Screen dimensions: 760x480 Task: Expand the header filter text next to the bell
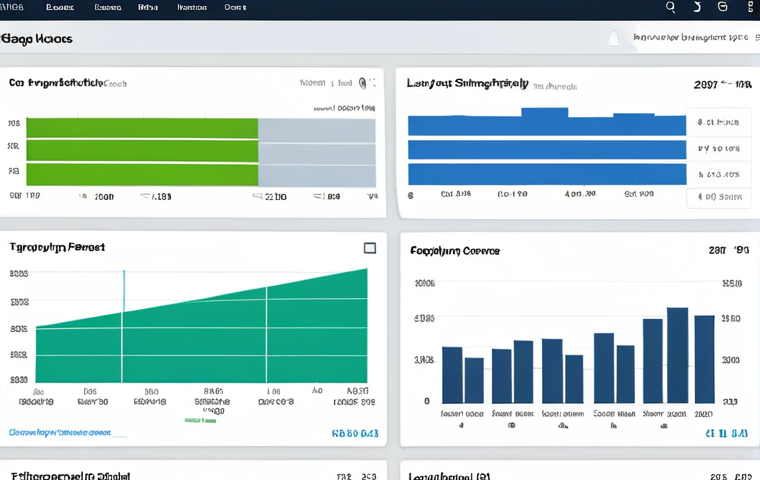(x=691, y=37)
